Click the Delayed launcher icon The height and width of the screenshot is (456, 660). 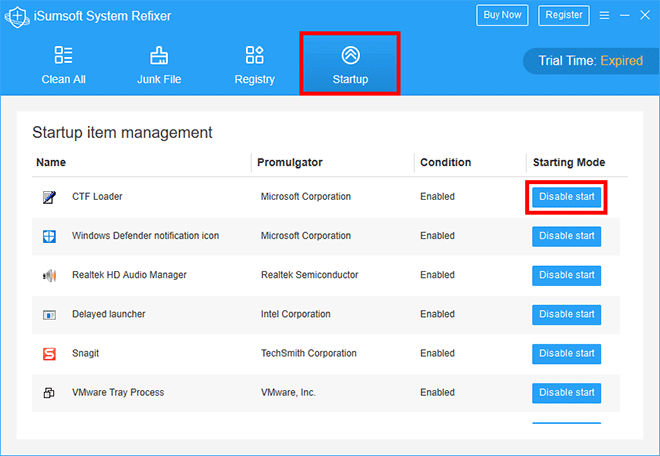point(49,315)
